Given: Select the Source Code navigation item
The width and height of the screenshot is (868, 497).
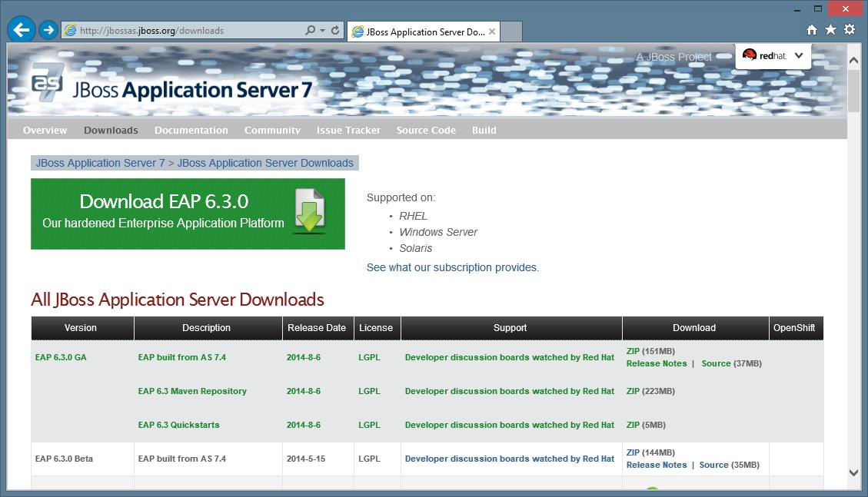Looking at the screenshot, I should pos(426,130).
